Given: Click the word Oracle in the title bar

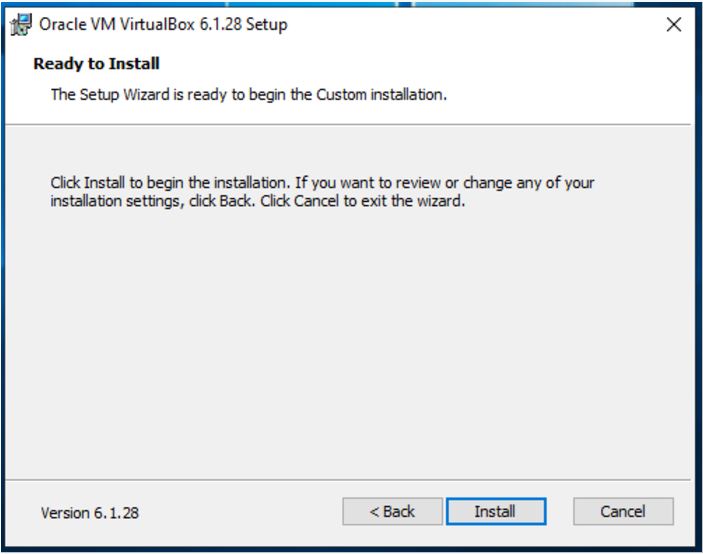Looking at the screenshot, I should [x=61, y=25].
